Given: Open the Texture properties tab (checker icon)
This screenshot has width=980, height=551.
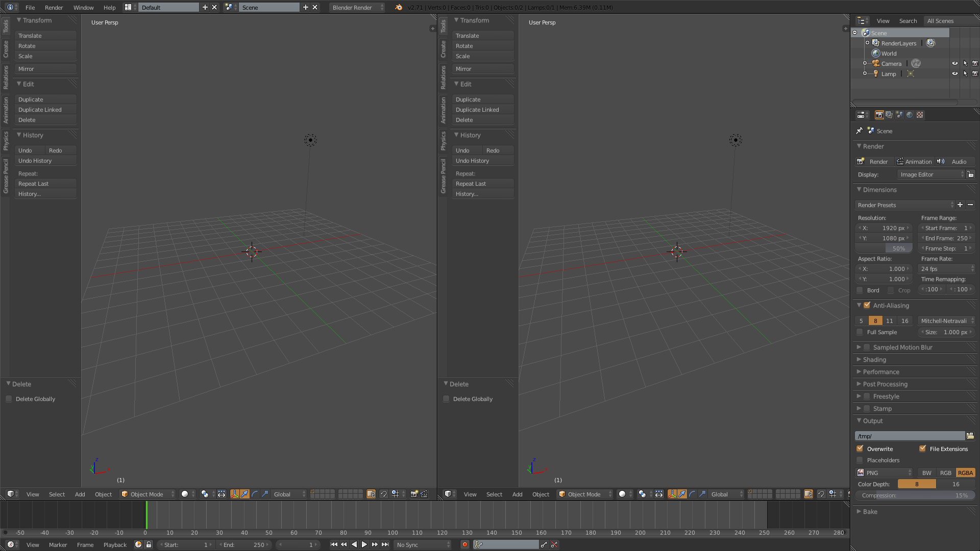Looking at the screenshot, I should (x=920, y=115).
